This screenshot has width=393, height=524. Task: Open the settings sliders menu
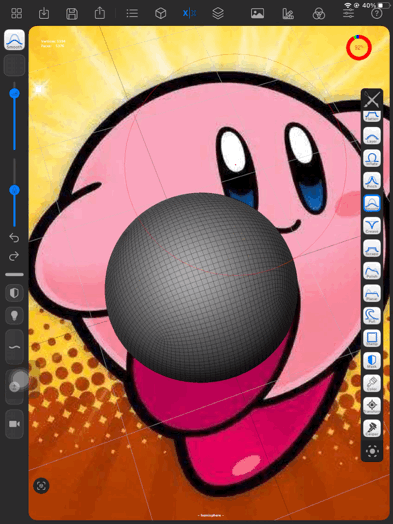click(x=348, y=13)
